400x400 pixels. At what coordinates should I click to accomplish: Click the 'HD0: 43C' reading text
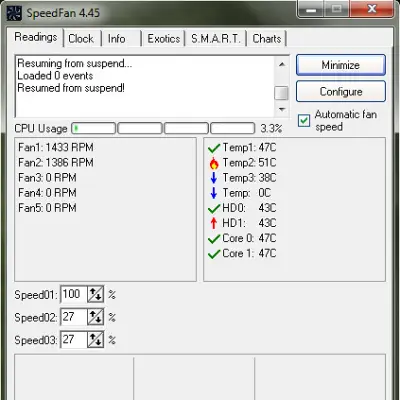pyautogui.click(x=249, y=208)
